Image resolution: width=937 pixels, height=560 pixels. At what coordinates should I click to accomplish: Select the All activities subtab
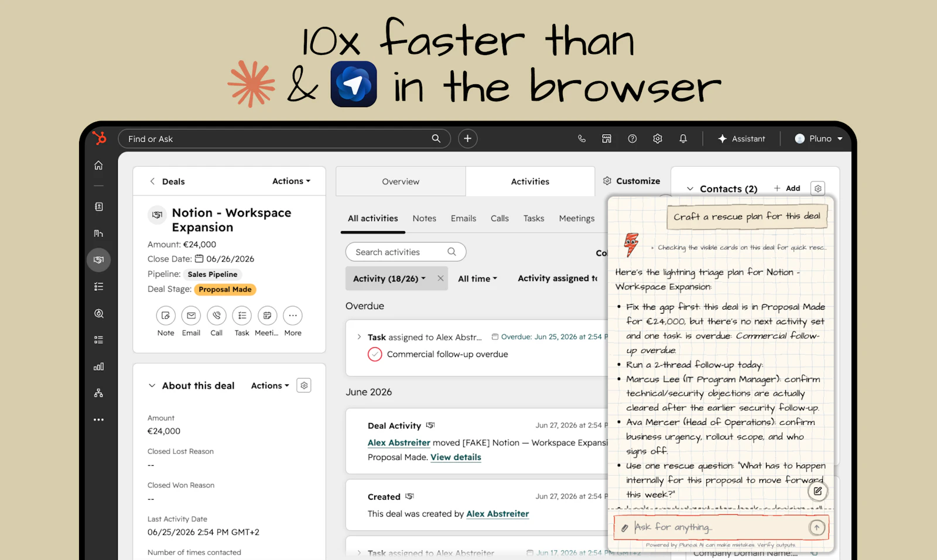coord(373,218)
